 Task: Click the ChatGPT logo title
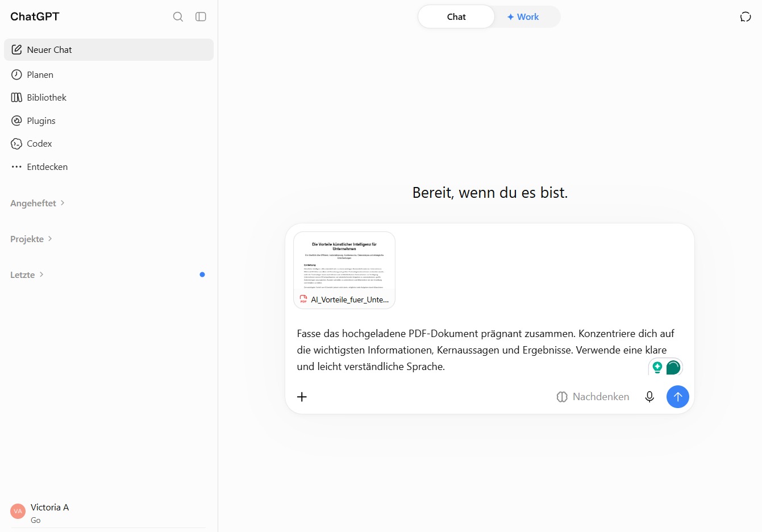click(35, 16)
